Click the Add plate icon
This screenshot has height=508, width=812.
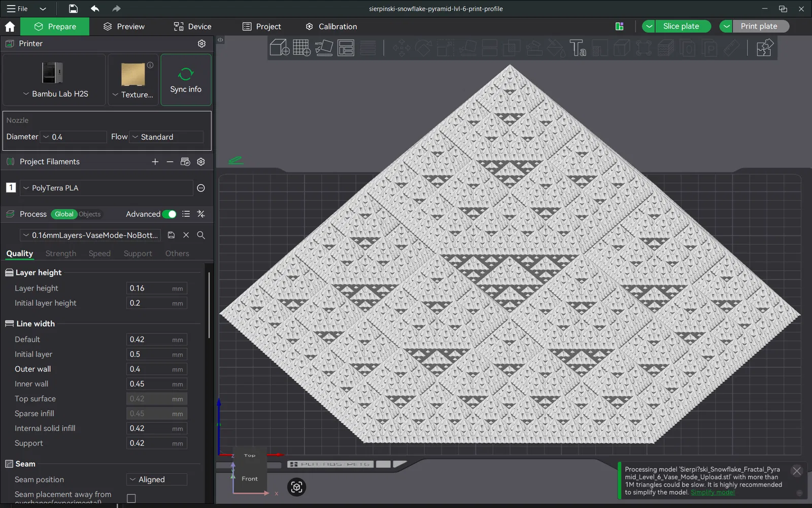pyautogui.click(x=301, y=48)
